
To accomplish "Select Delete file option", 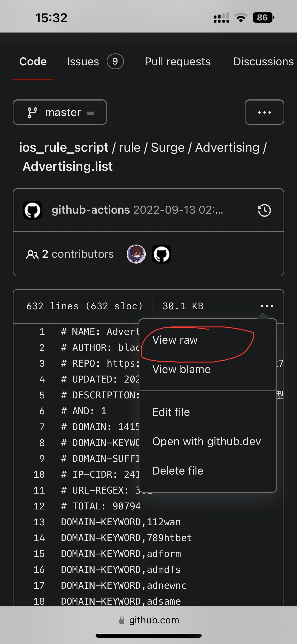I will (178, 471).
